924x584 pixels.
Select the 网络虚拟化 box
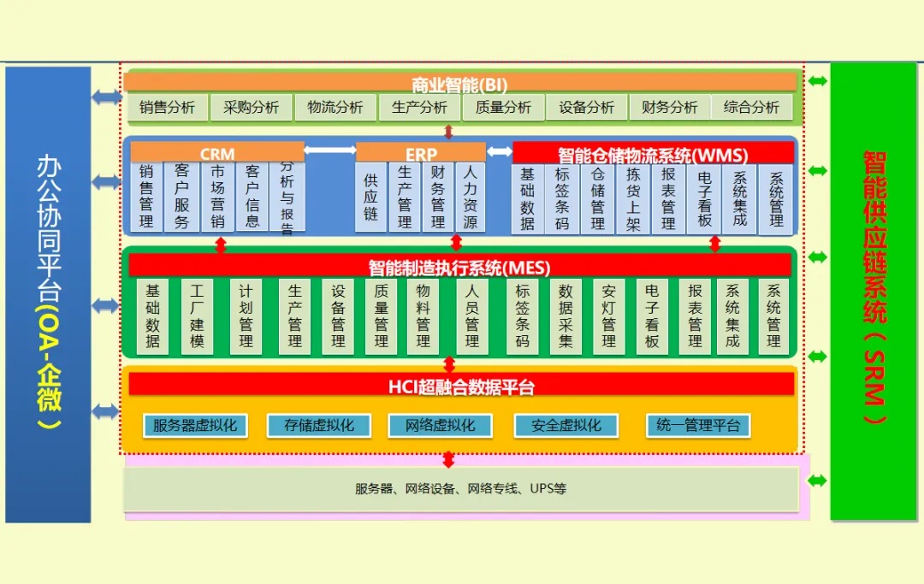pyautogui.click(x=441, y=425)
